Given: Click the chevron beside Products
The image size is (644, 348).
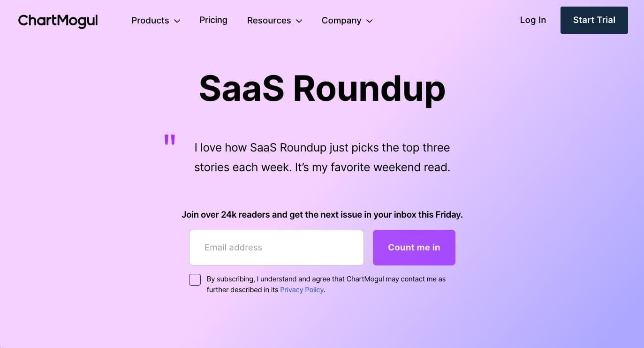Looking at the screenshot, I should pos(177,21).
